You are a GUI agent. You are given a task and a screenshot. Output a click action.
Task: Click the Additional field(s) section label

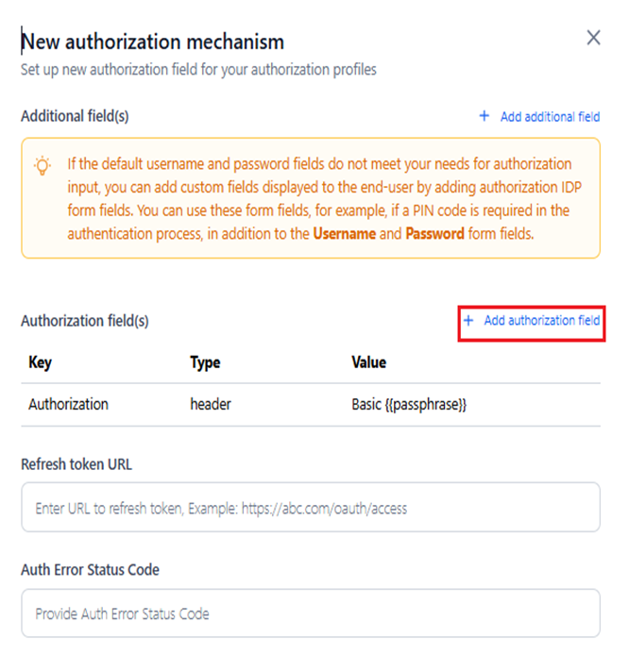75,116
